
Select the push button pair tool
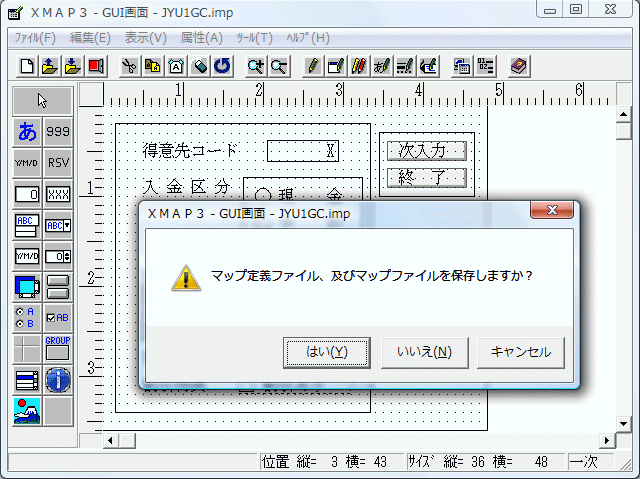[x=58, y=287]
